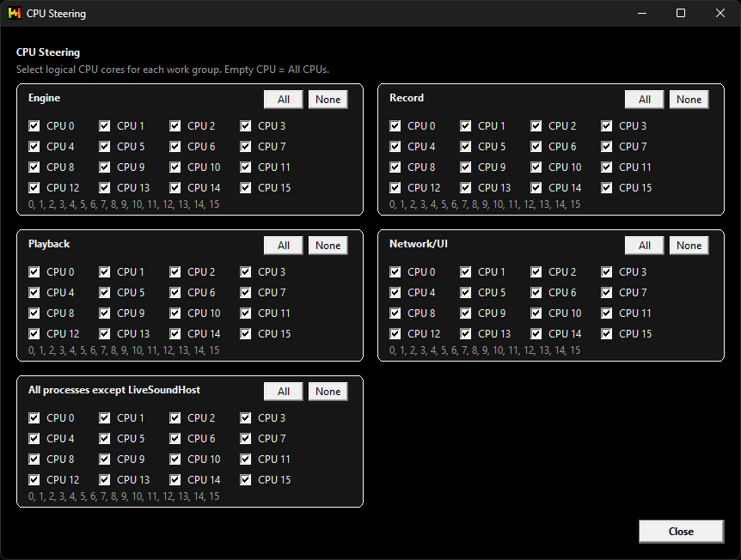741x560 pixels.
Task: Disable CPU 10 in the Engine group
Action: pos(175,167)
